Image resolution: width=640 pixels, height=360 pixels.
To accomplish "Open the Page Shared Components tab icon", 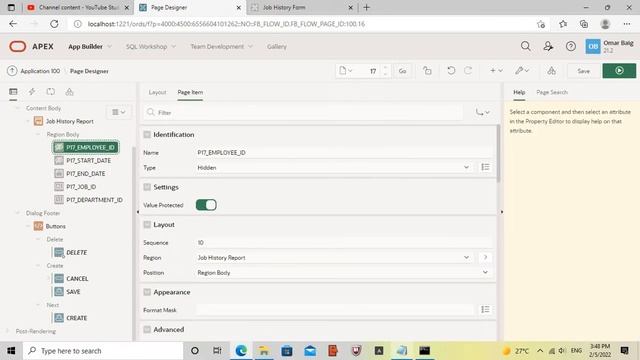I will pyautogui.click(x=69, y=92).
